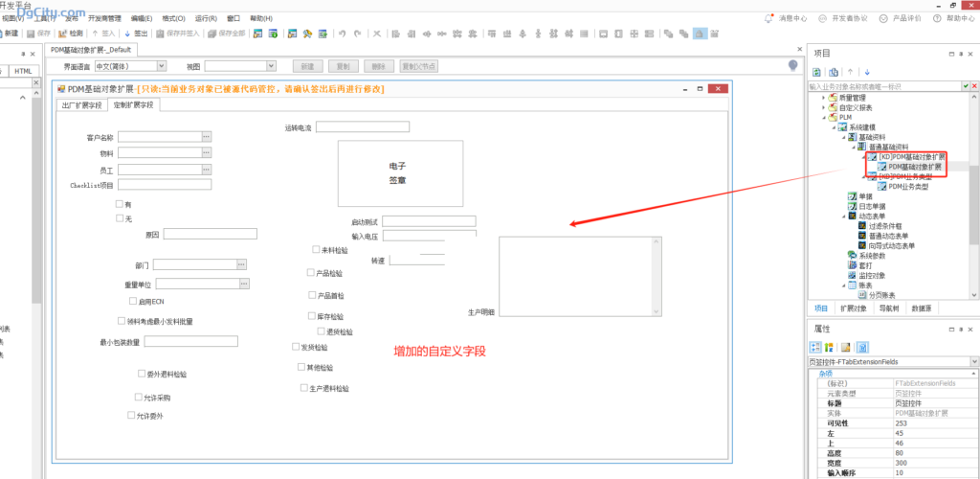Click the highlighted lock controls toolbar icon
This screenshot has height=479, width=980.
(x=700, y=34)
